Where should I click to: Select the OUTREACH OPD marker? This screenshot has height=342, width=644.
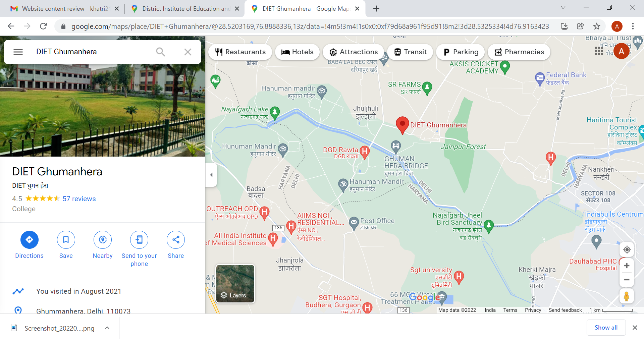264,213
